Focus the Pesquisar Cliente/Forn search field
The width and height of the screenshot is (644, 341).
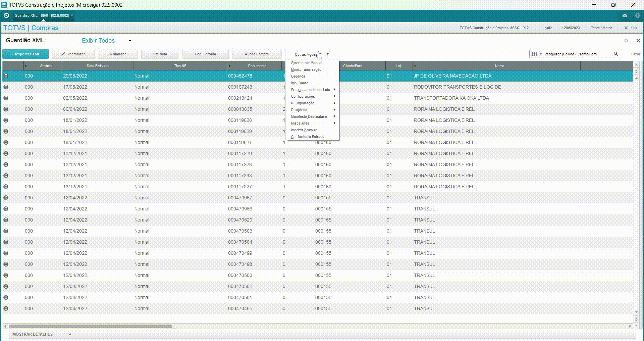click(x=577, y=54)
